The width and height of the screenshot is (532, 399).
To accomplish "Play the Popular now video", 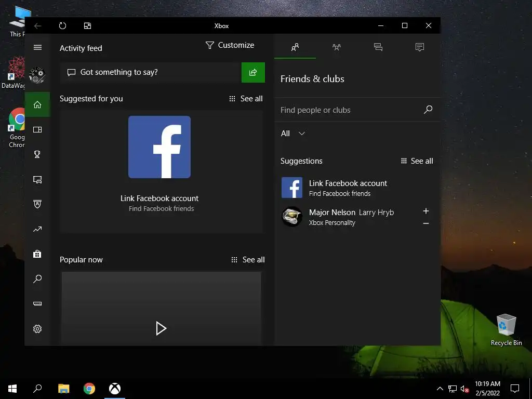I will point(161,328).
